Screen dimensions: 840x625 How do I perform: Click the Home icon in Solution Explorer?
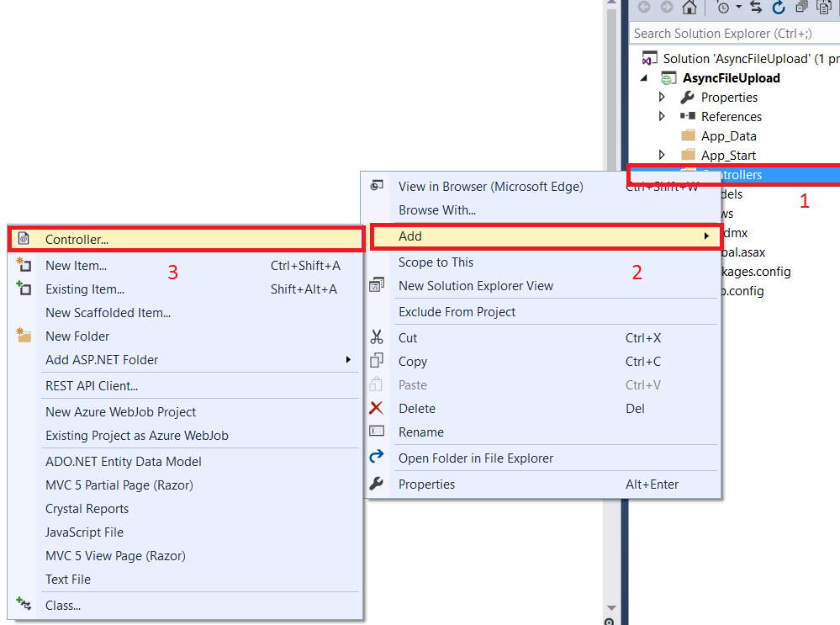point(689,8)
